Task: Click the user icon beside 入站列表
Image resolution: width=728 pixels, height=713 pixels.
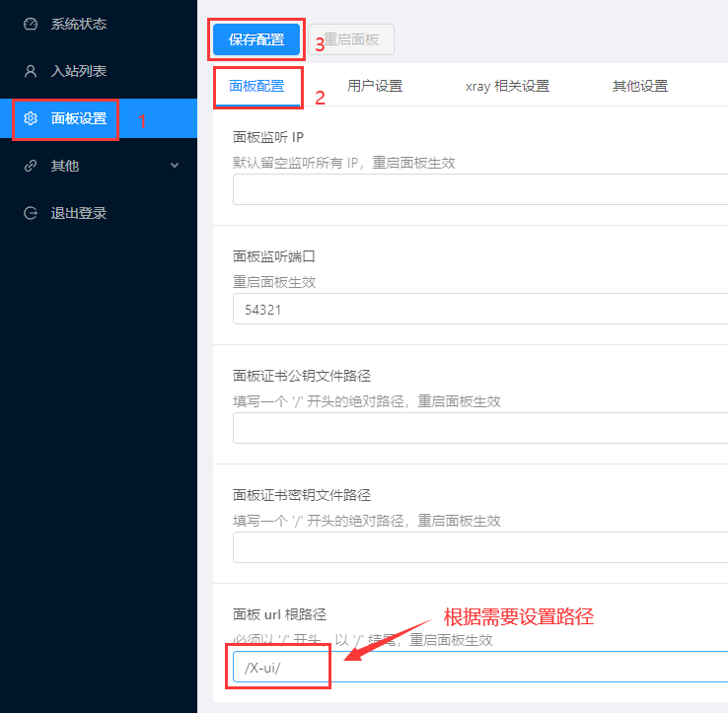Action: (x=31, y=71)
